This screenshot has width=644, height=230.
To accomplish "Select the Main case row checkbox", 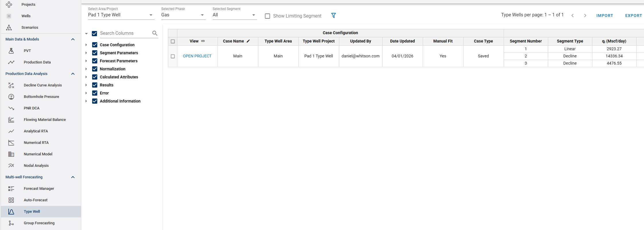I will (x=173, y=56).
